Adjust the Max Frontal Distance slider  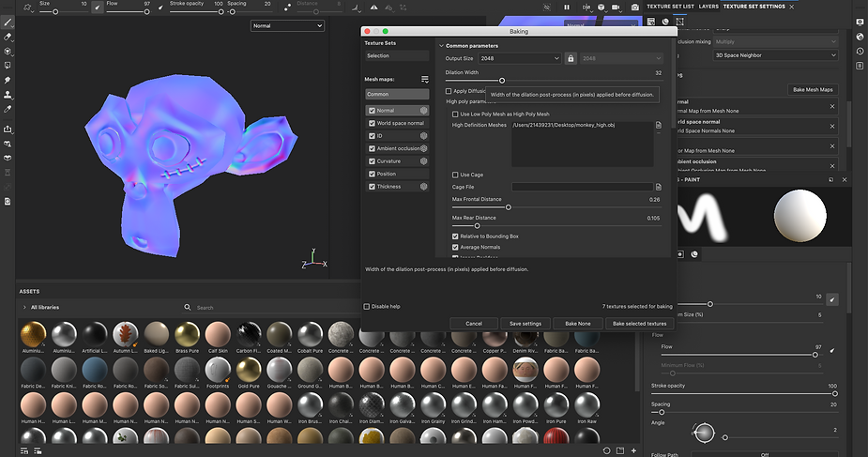tap(509, 207)
